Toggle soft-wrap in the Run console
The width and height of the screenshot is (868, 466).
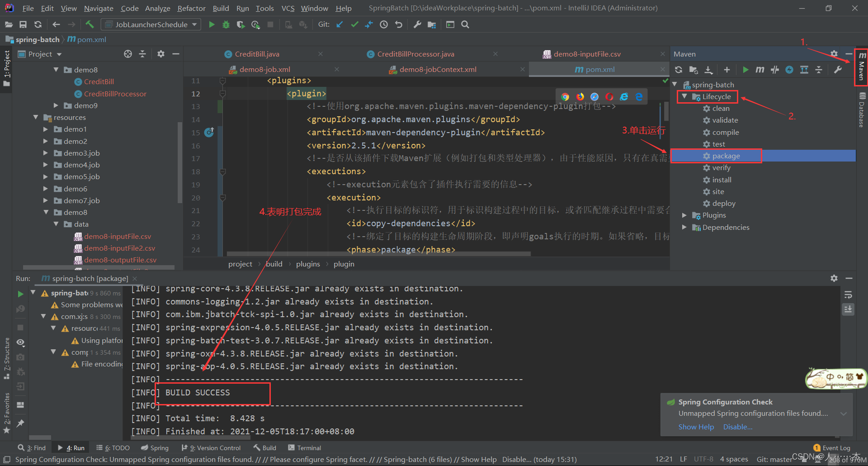pyautogui.click(x=849, y=294)
